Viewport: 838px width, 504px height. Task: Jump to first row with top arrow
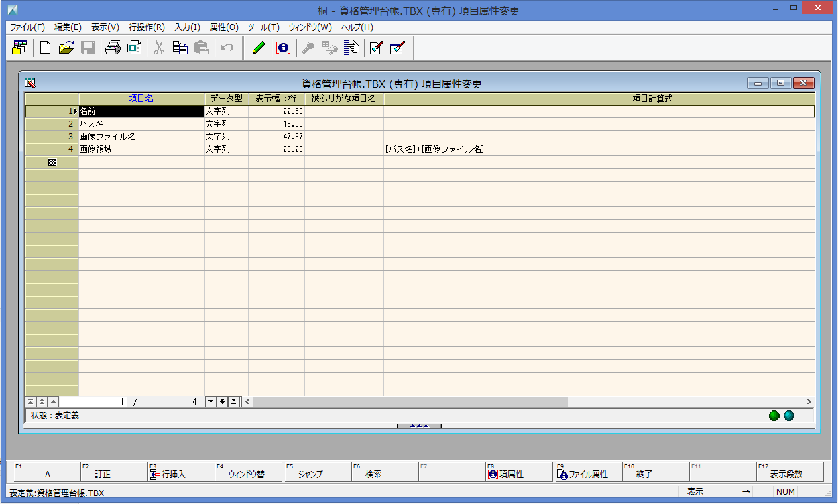pyautogui.click(x=31, y=401)
